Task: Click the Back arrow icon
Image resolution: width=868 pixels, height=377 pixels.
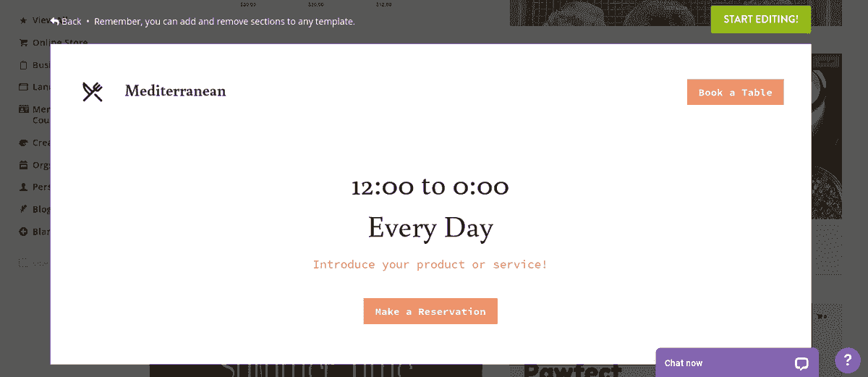Action: (x=55, y=21)
